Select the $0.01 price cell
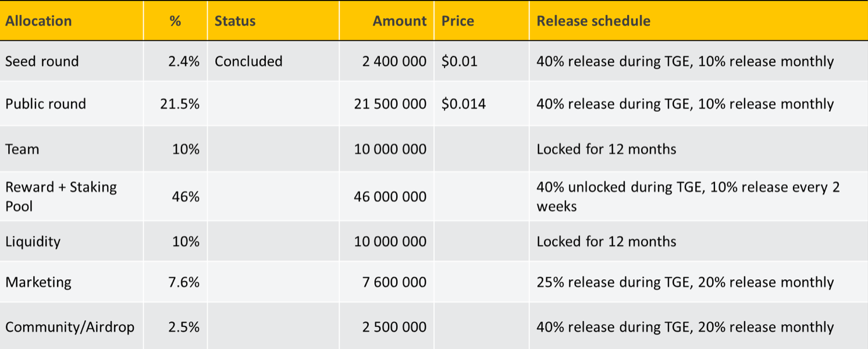The image size is (868, 349). [459, 61]
